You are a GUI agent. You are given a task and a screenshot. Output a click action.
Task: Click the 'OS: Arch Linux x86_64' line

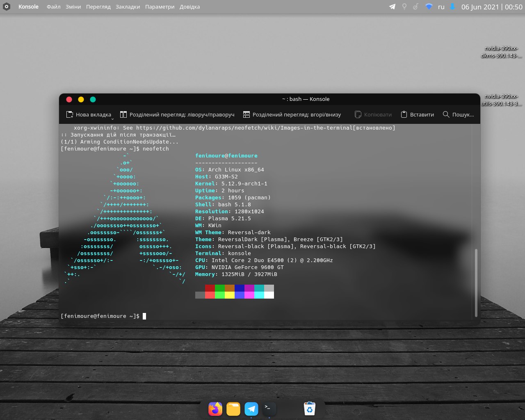230,170
